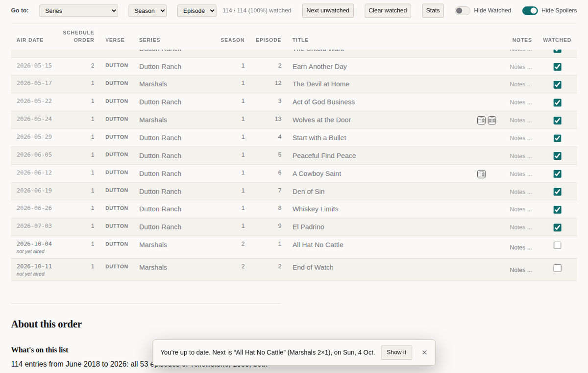Click the Notes field for End of Watch
This screenshot has width=588, height=373.
pyautogui.click(x=521, y=270)
